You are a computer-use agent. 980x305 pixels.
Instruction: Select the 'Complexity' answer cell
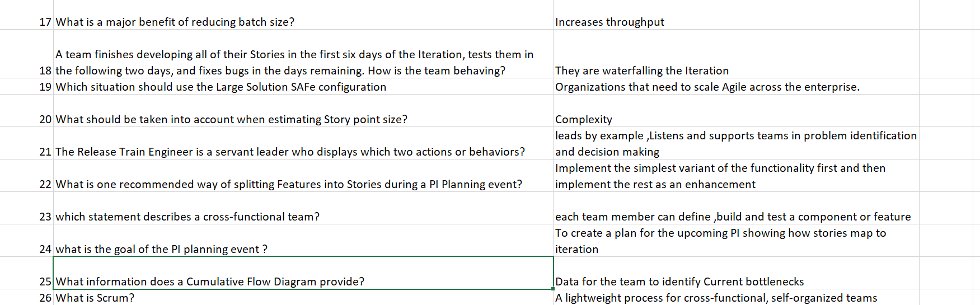pos(736,111)
